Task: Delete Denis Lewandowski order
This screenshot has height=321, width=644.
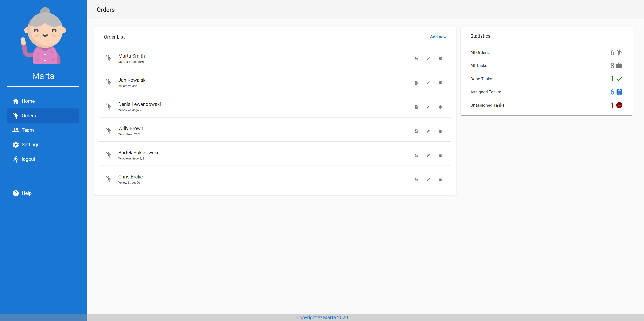Action: click(440, 107)
